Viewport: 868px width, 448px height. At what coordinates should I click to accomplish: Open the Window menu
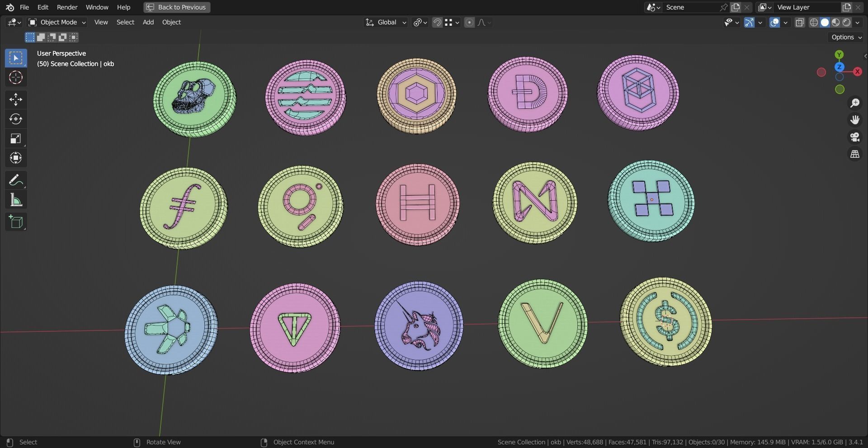(x=97, y=7)
